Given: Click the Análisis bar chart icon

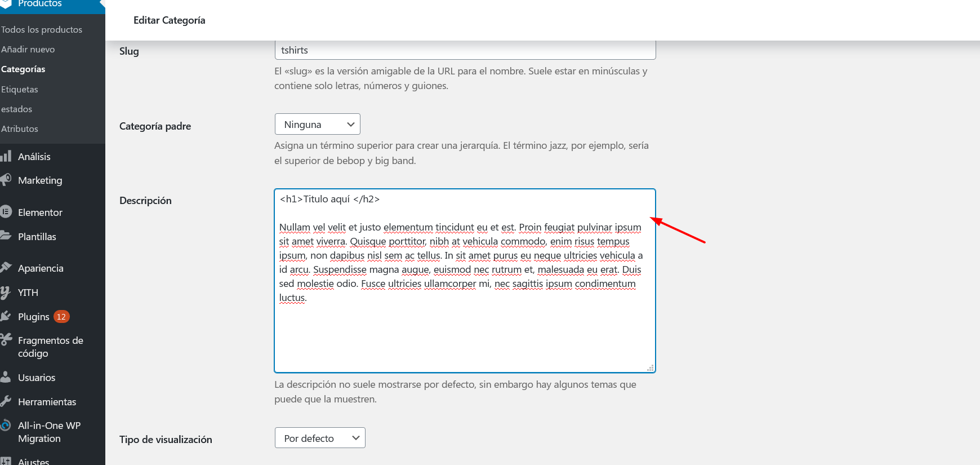Looking at the screenshot, I should point(6,156).
